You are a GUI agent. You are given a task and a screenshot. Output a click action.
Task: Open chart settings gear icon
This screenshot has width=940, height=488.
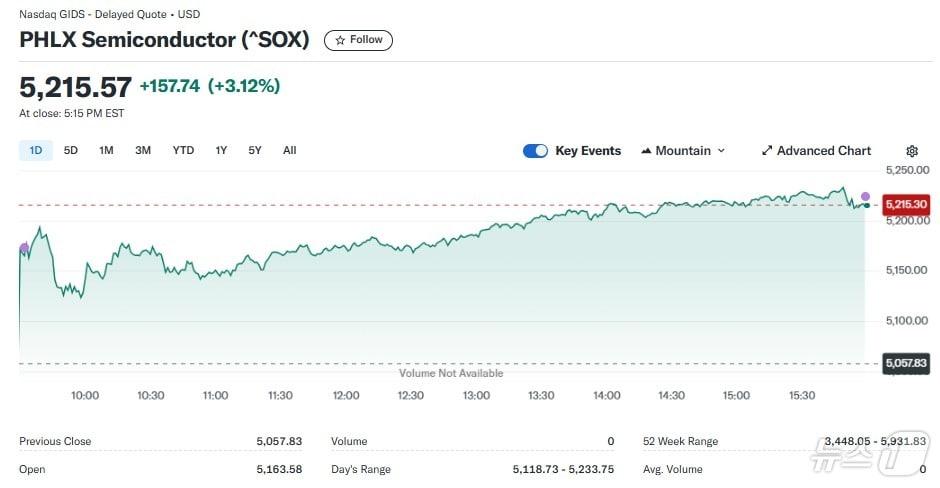(x=911, y=151)
